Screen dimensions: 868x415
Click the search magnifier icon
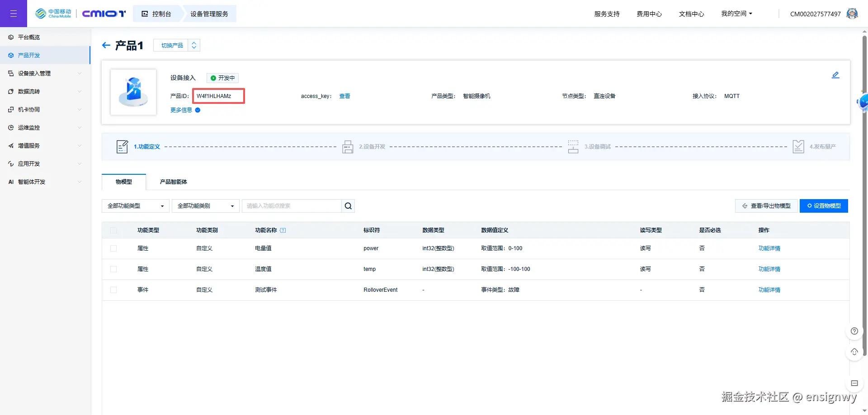click(348, 206)
